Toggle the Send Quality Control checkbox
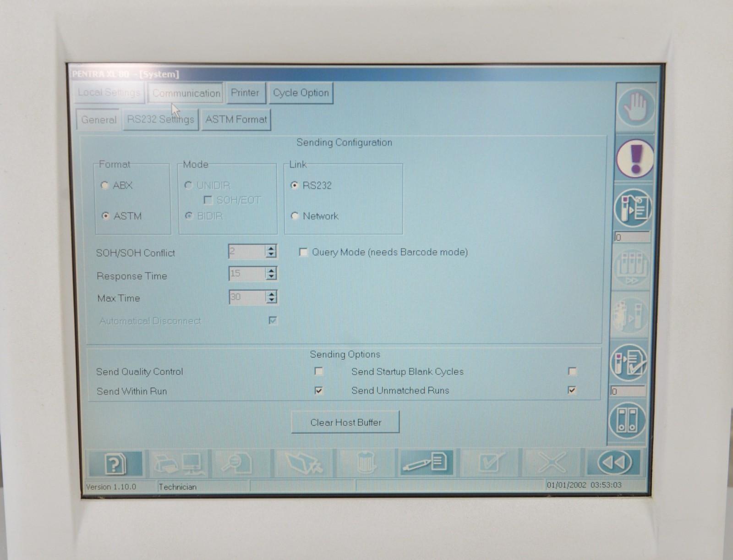733x560 pixels. [x=319, y=371]
